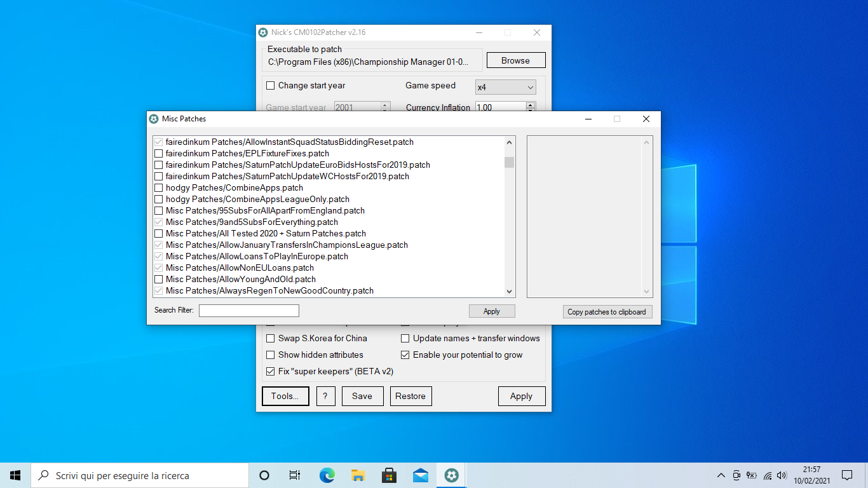The image size is (868, 488).
Task: Click Apply in the main patcher window
Action: pos(522,396)
